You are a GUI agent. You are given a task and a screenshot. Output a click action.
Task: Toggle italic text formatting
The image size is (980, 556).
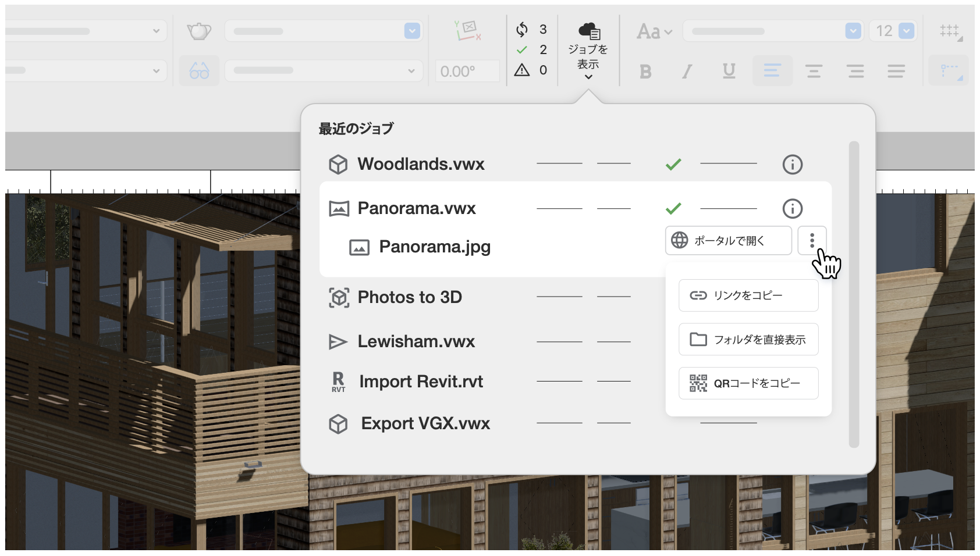point(687,72)
